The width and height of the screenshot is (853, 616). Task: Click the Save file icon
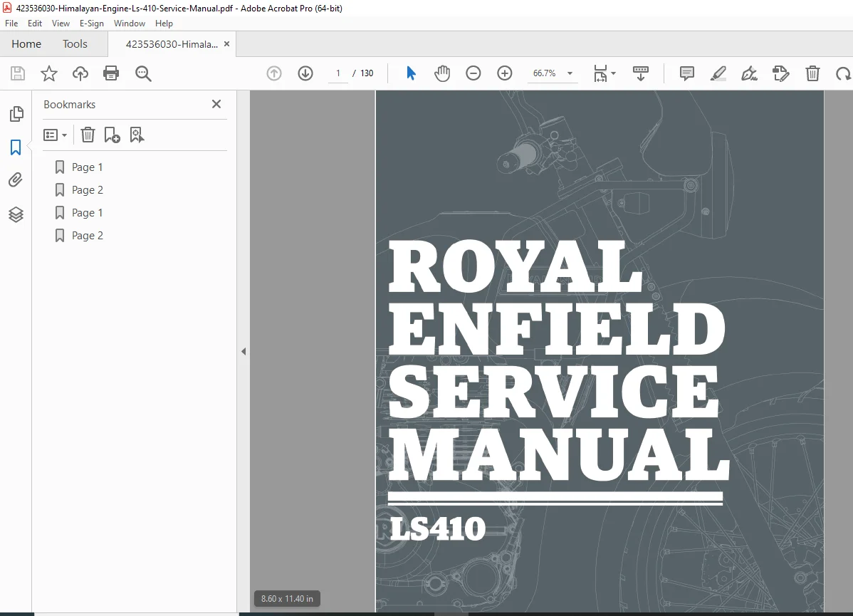tap(18, 73)
